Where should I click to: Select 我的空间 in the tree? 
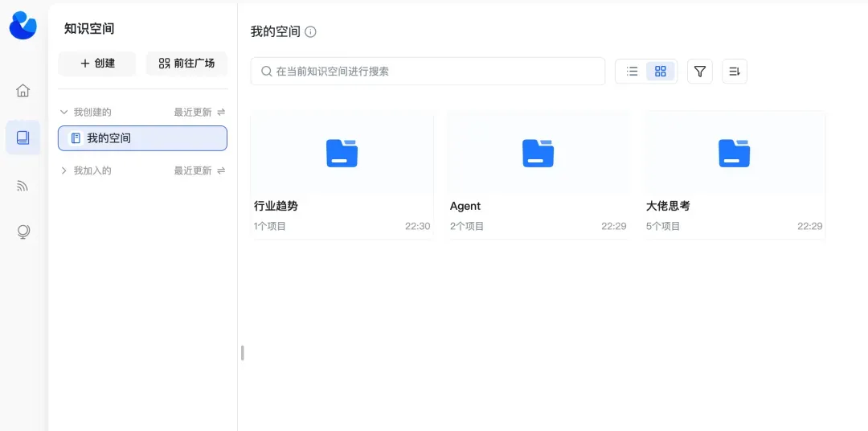(x=142, y=138)
